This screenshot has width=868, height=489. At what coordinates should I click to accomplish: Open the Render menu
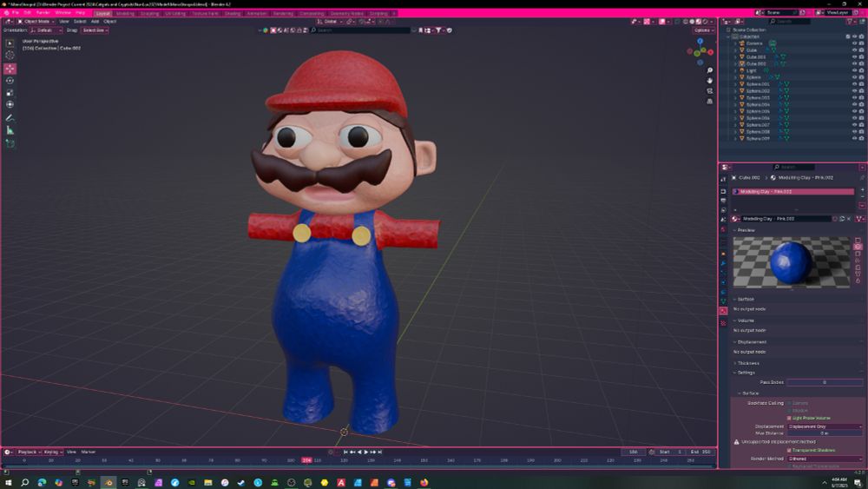point(43,13)
